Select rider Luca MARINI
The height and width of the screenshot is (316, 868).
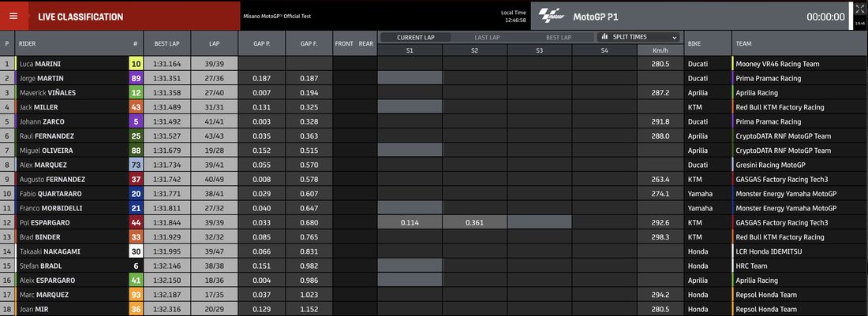click(40, 64)
